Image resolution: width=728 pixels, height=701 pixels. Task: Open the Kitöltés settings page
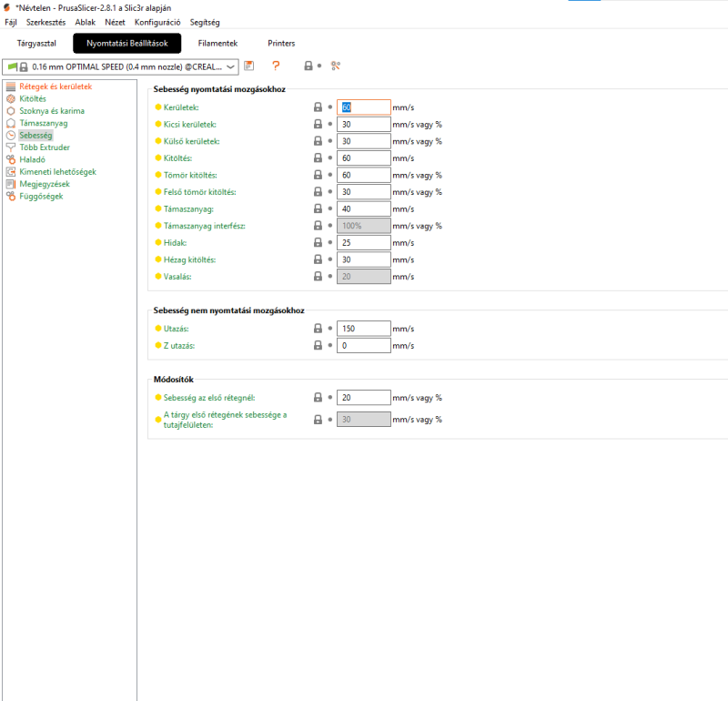coord(33,98)
